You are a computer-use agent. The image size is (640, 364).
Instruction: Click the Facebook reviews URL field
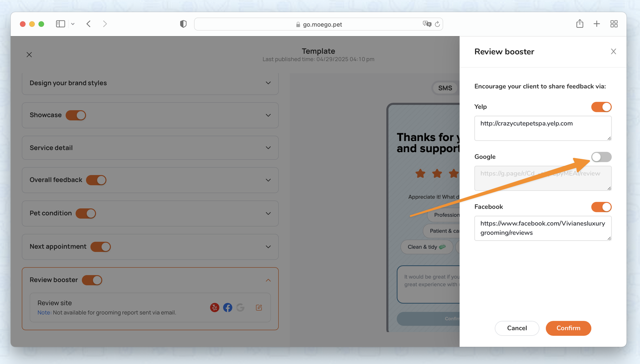pyautogui.click(x=543, y=228)
